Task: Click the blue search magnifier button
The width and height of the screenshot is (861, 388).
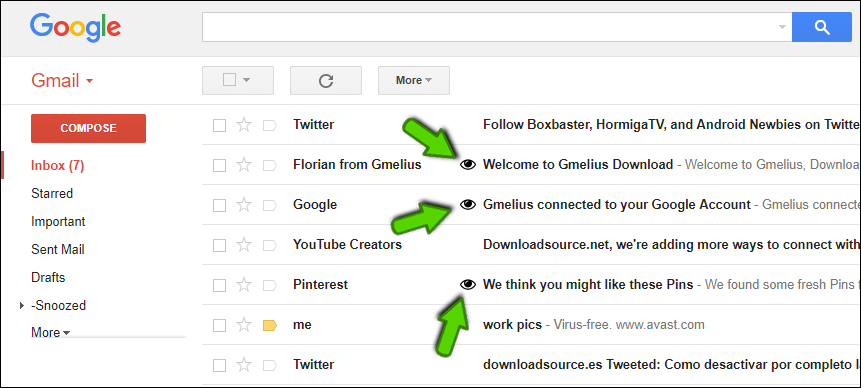Action: coord(822,27)
